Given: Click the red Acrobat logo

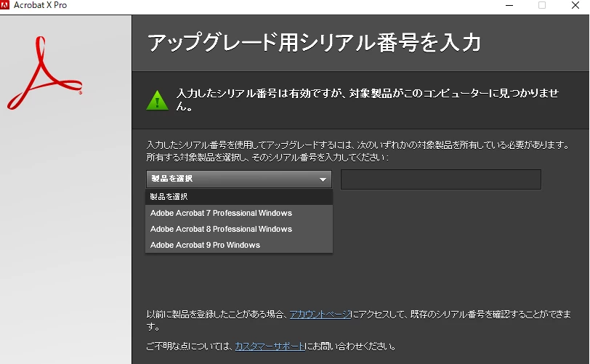Looking at the screenshot, I should (44, 73).
